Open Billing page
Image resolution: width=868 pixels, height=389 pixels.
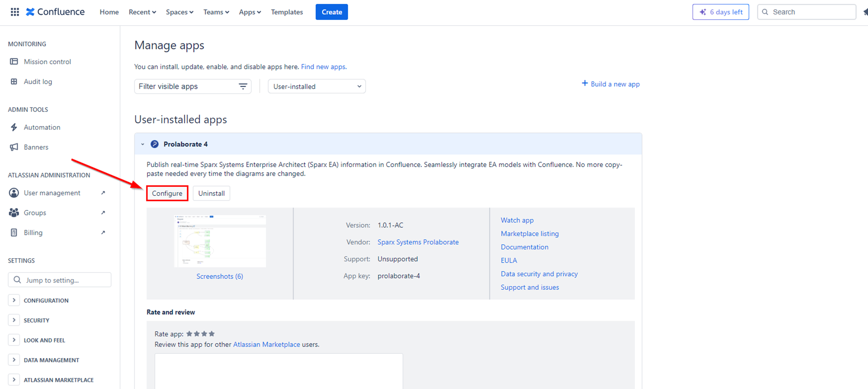(x=33, y=233)
